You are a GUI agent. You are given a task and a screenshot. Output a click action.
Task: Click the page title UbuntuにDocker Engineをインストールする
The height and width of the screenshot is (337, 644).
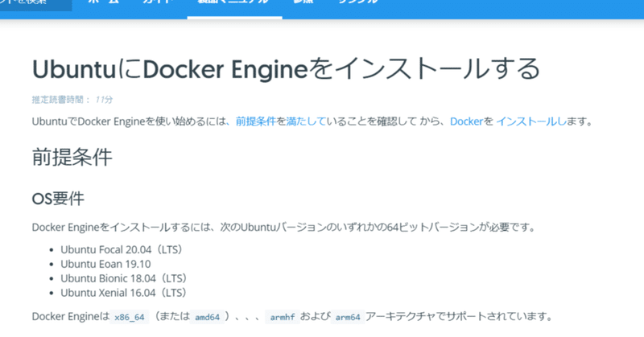point(286,69)
